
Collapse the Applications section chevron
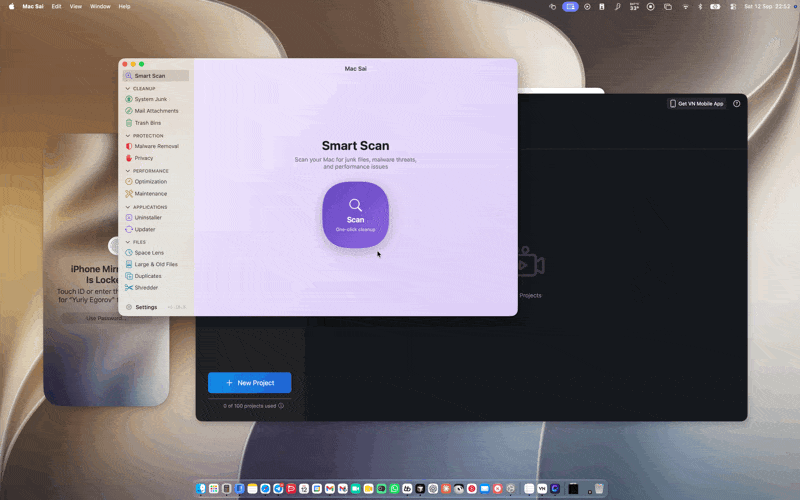click(x=128, y=207)
